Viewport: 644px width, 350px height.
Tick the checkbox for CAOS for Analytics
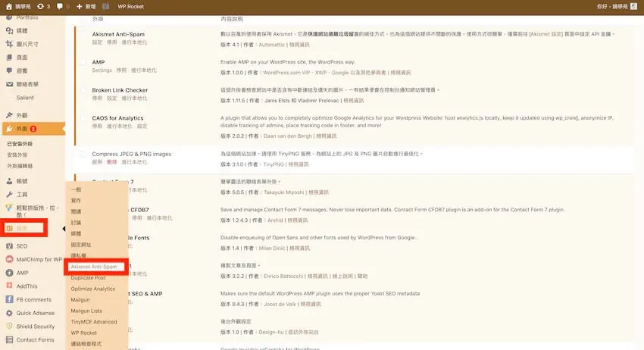pos(83,118)
